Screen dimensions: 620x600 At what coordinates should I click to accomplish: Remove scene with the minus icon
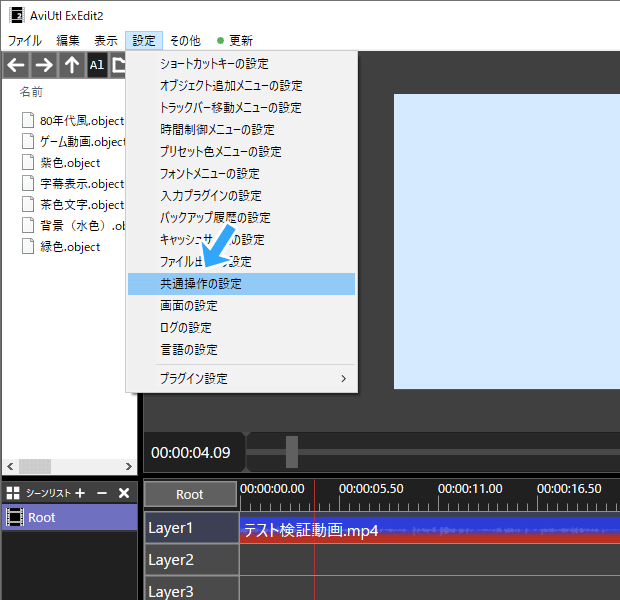pyautogui.click(x=102, y=493)
